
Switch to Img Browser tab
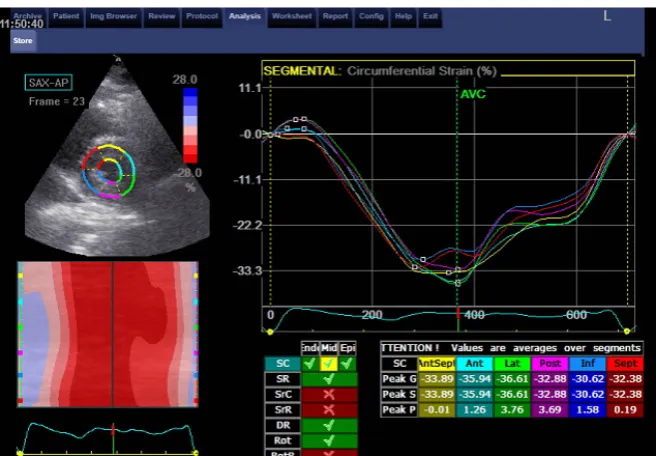click(114, 17)
